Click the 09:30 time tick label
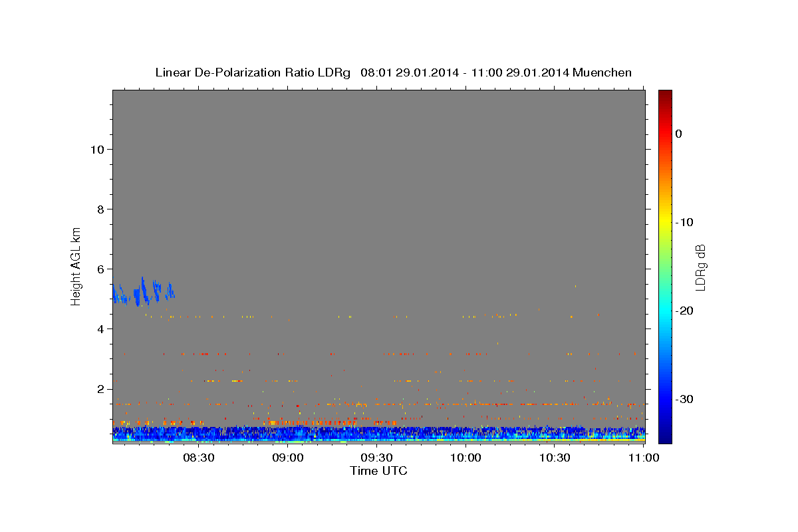The width and height of the screenshot is (798, 532). pyautogui.click(x=376, y=458)
